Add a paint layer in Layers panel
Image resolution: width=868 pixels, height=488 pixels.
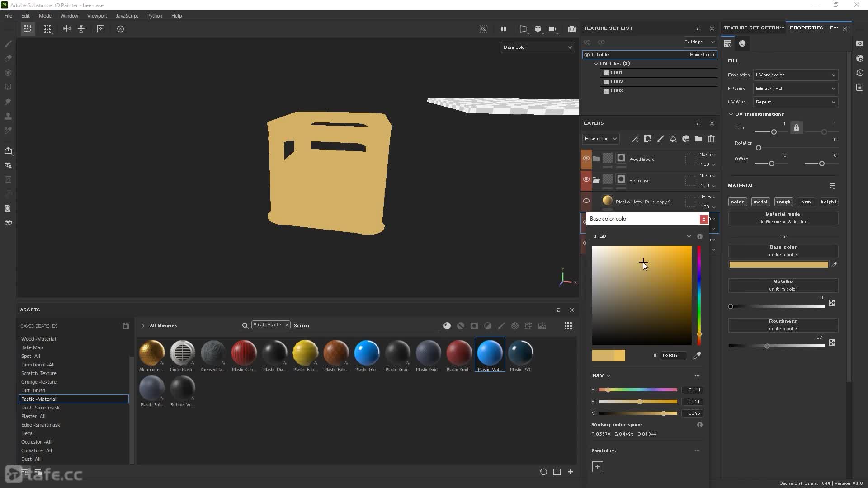(x=660, y=139)
